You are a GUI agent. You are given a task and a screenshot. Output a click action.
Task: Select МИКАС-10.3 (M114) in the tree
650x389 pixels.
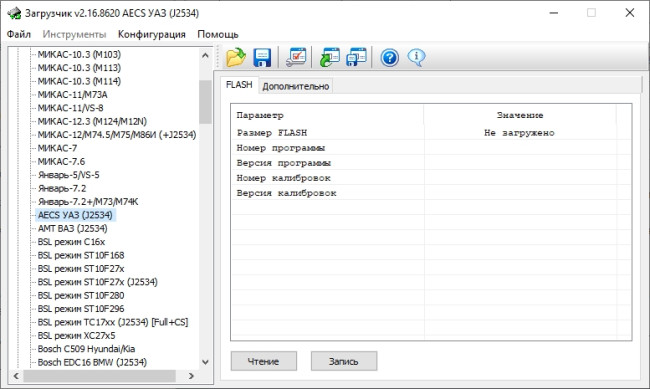tap(79, 81)
